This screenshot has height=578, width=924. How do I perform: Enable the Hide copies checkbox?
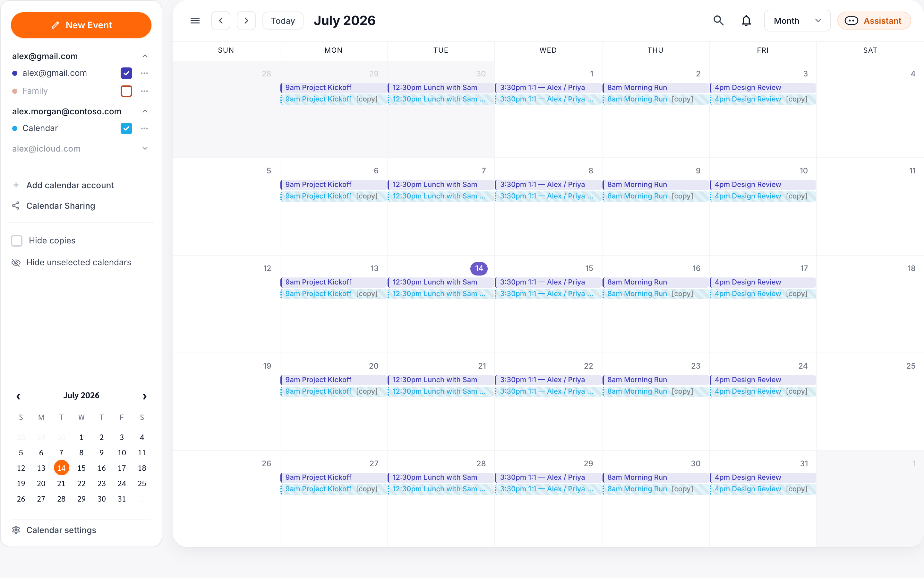coord(17,241)
